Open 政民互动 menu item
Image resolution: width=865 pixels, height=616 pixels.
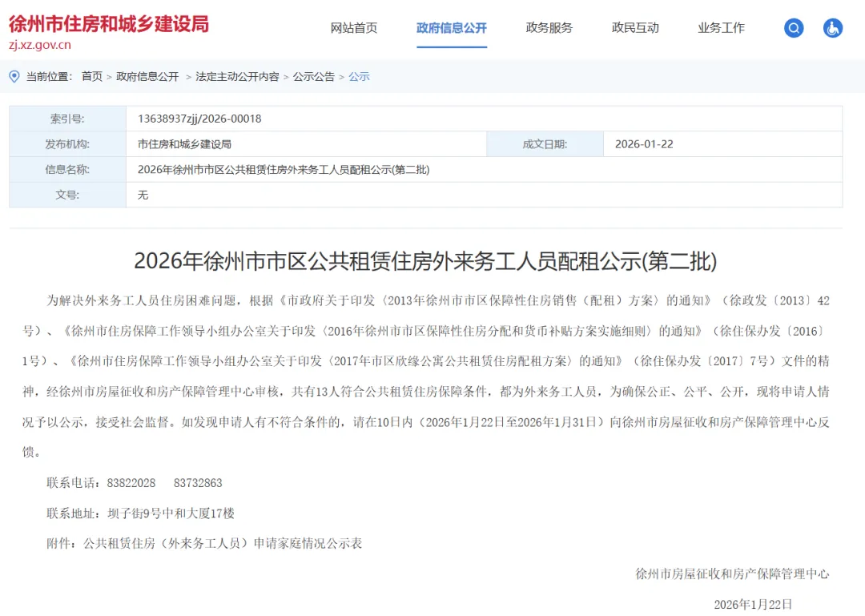635,27
